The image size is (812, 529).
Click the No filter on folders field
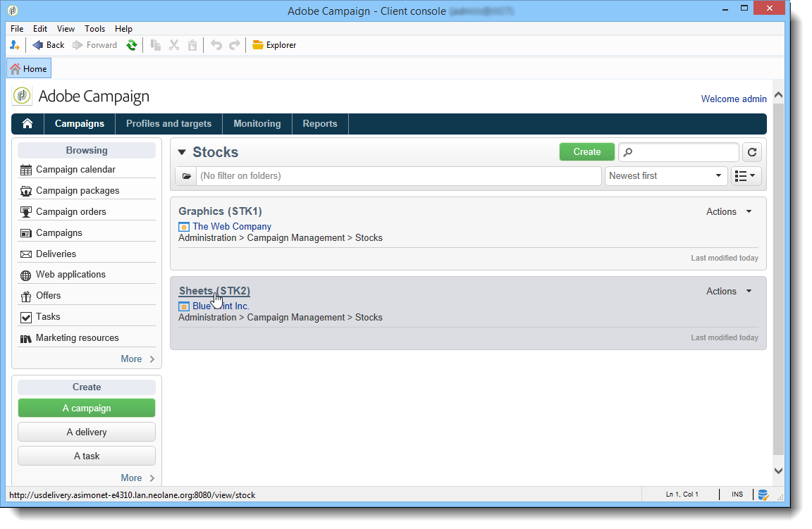[398, 176]
